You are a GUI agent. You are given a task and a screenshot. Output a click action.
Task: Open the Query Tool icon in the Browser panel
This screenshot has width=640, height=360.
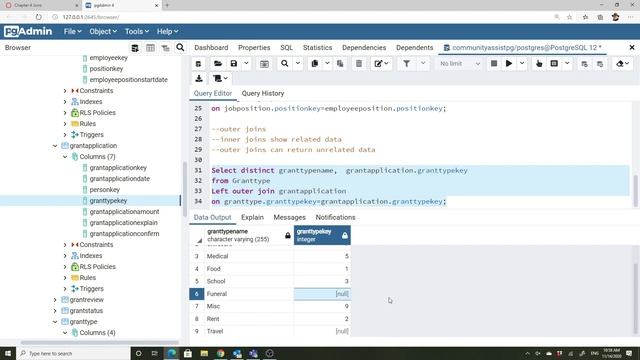[x=135, y=48]
